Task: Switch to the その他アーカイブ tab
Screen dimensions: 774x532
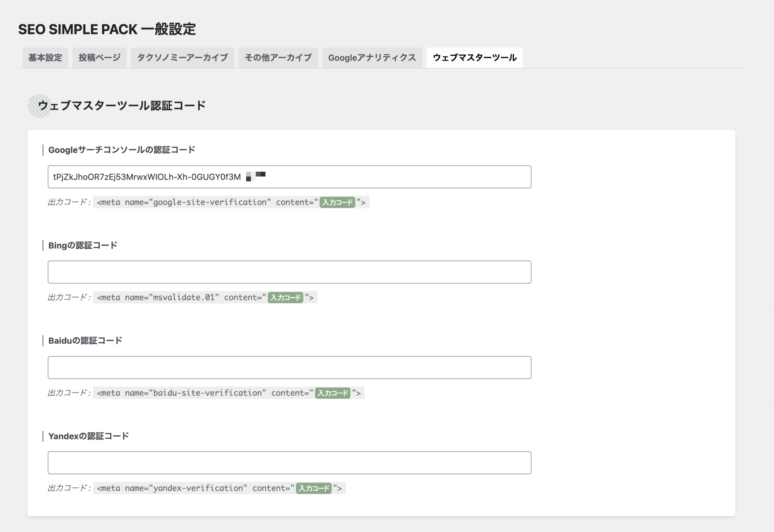Action: (x=278, y=57)
